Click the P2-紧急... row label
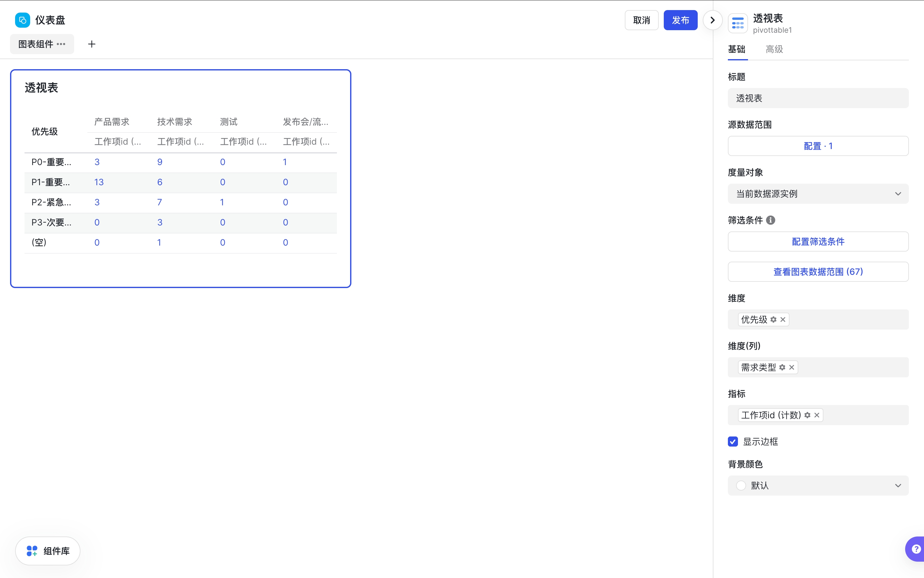The image size is (924, 578). tap(51, 202)
